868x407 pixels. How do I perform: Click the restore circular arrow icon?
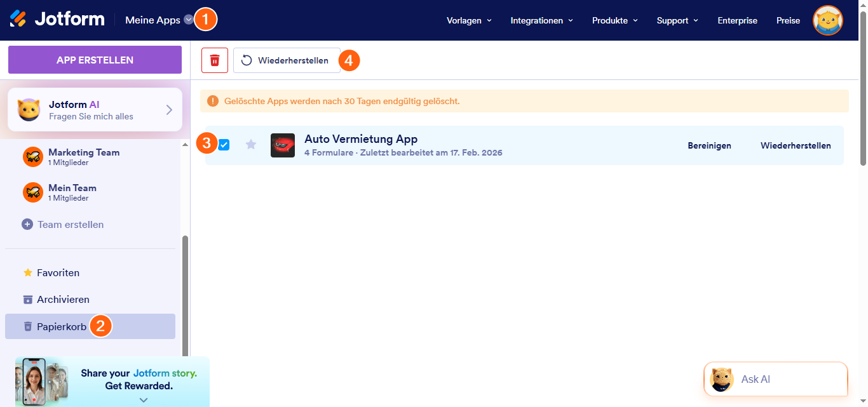coord(247,60)
